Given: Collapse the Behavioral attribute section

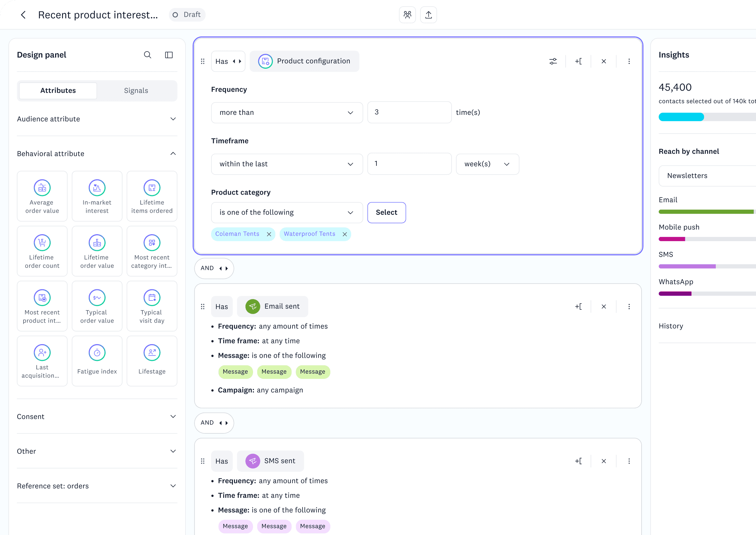Looking at the screenshot, I should click(x=97, y=154).
